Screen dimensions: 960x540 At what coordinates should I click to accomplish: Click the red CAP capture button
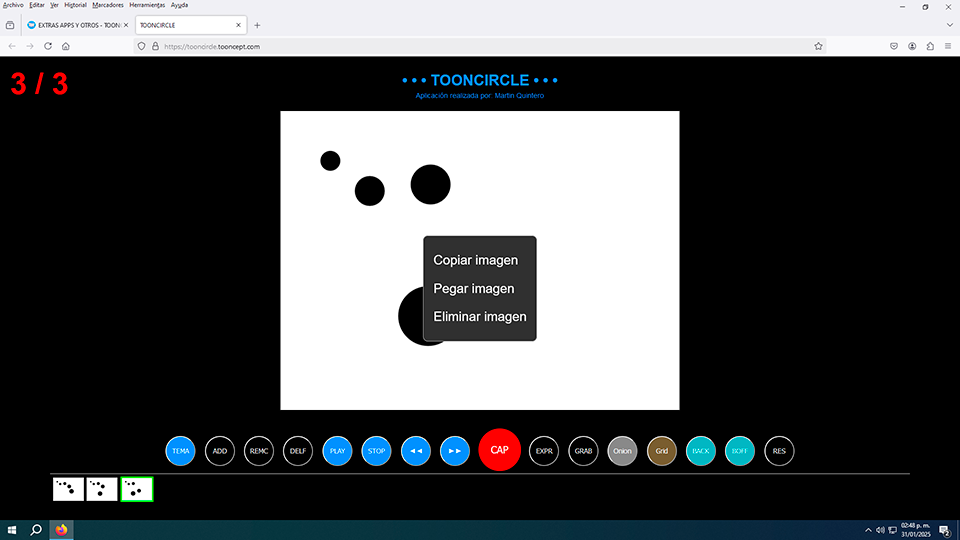[x=499, y=450]
